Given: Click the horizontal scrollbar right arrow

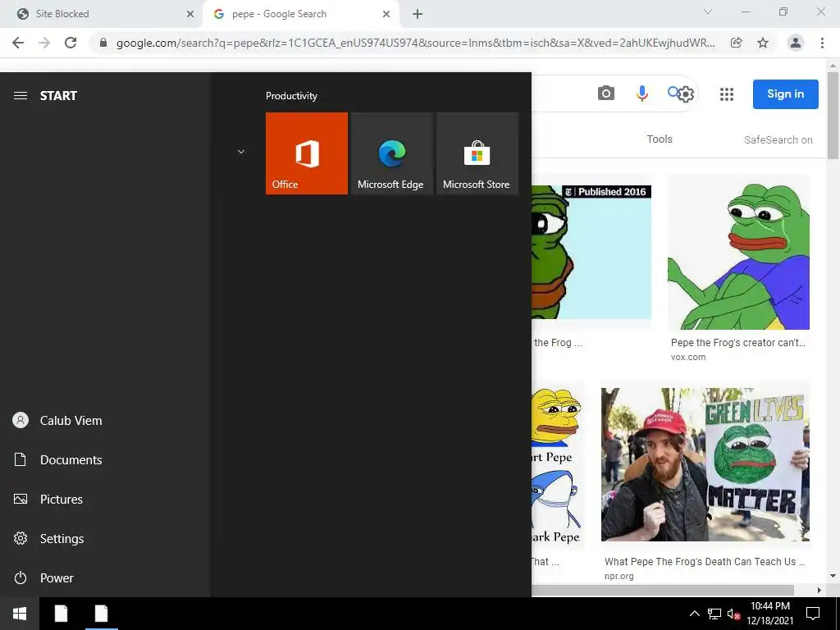Looking at the screenshot, I should (x=819, y=590).
